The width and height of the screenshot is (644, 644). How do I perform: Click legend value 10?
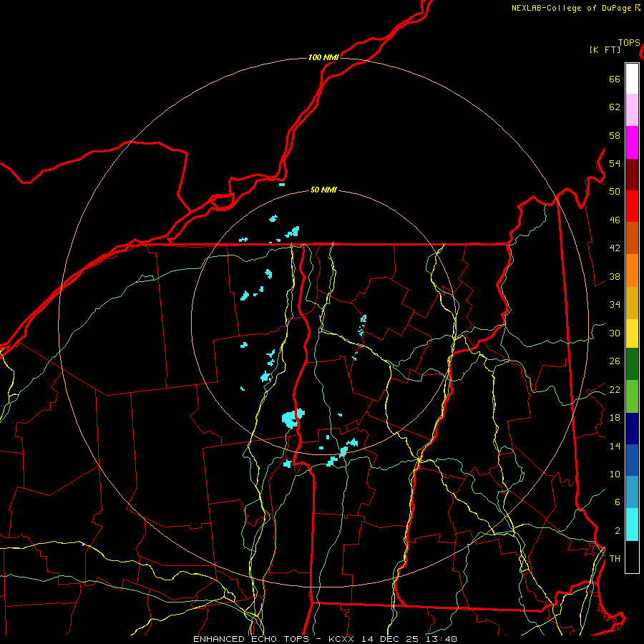[615, 474]
